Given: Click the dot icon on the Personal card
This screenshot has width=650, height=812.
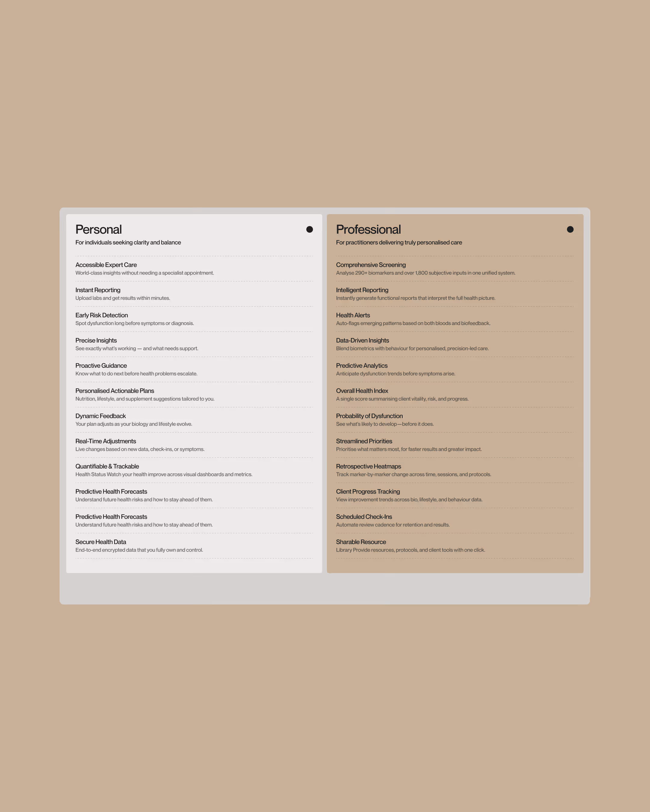Looking at the screenshot, I should [x=309, y=229].
